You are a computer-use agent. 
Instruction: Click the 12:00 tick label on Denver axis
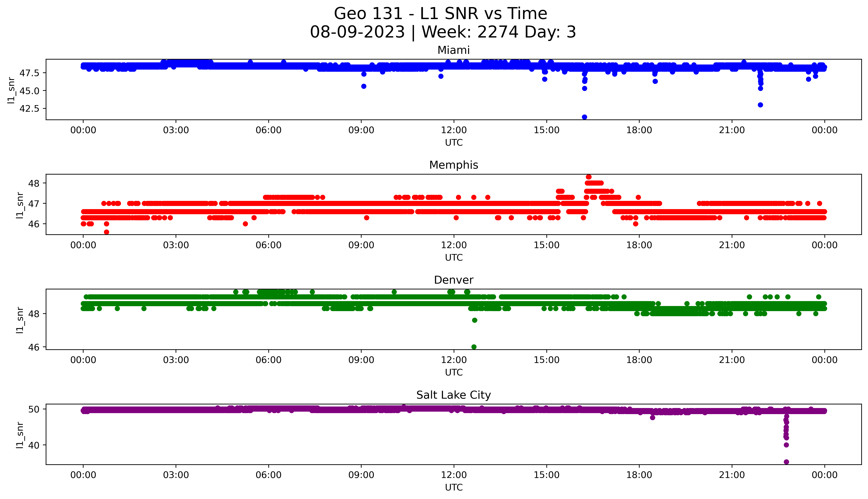coord(454,360)
